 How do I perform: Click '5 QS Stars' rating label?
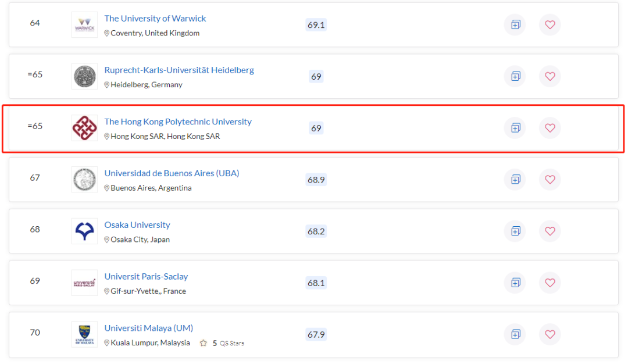point(228,343)
